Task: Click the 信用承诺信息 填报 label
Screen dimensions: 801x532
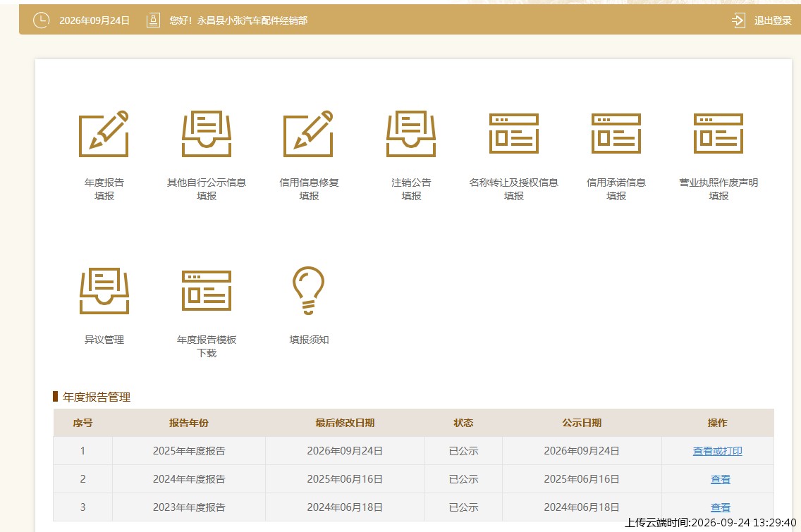Action: pos(616,189)
